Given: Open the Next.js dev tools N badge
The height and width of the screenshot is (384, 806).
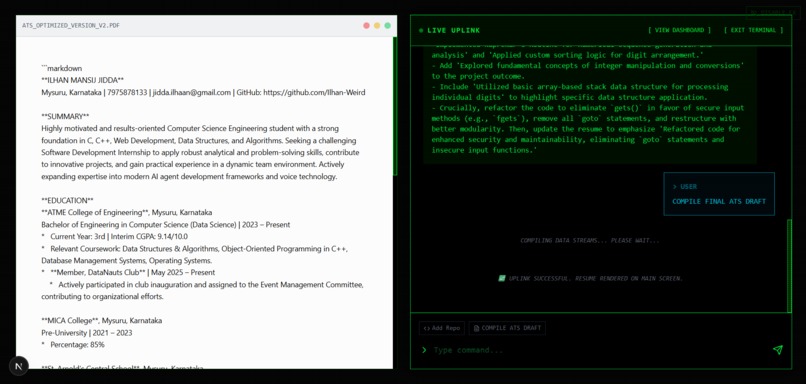Looking at the screenshot, I should click(x=19, y=366).
